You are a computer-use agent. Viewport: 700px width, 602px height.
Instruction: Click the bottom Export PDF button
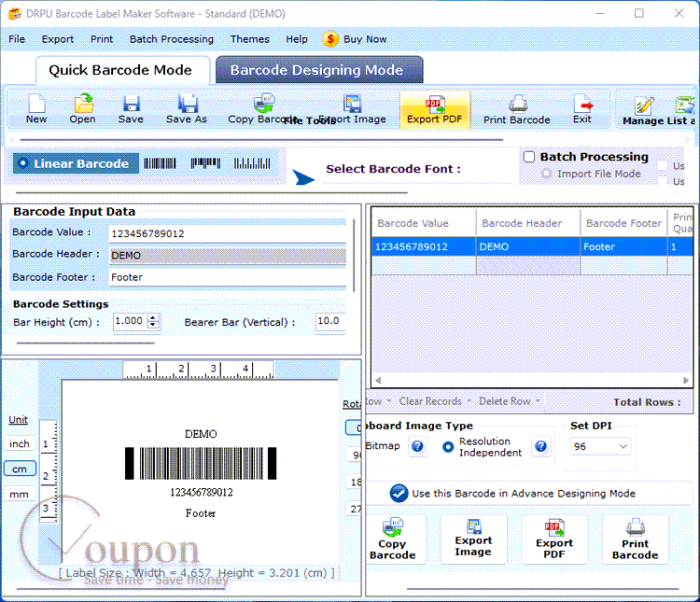(554, 539)
